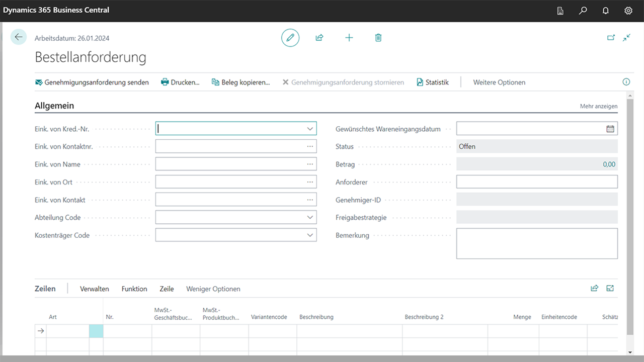Click the vertical scrollbar on the right
The image size is (644, 362).
point(630,211)
